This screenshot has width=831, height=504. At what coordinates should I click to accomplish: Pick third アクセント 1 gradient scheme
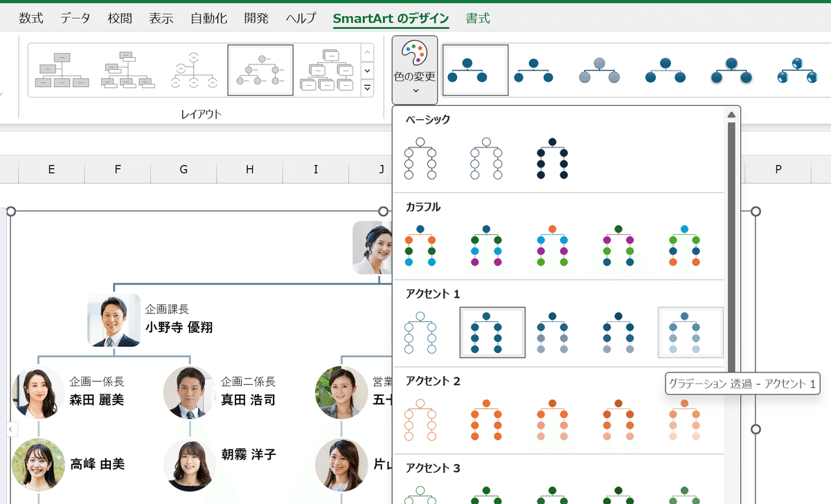pos(552,333)
